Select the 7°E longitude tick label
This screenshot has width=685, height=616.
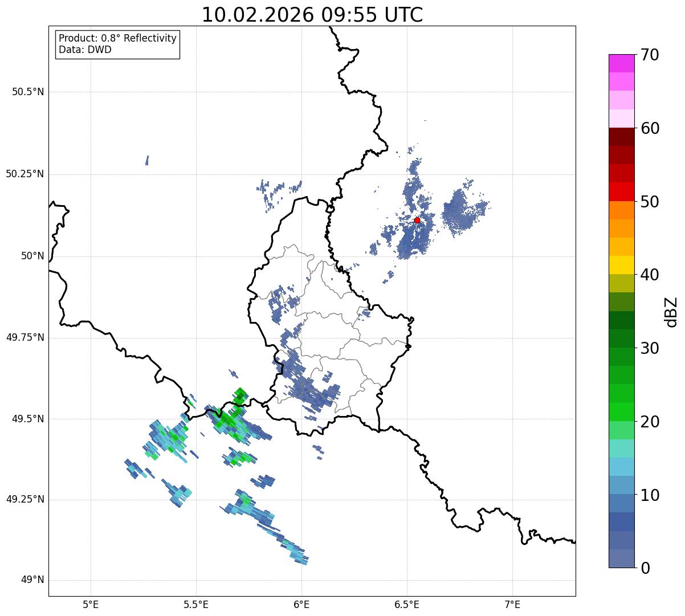pos(512,604)
